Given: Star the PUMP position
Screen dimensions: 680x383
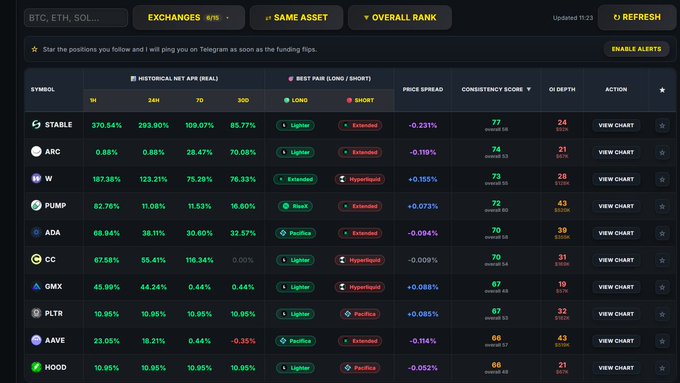Looking at the screenshot, I should 662,206.
